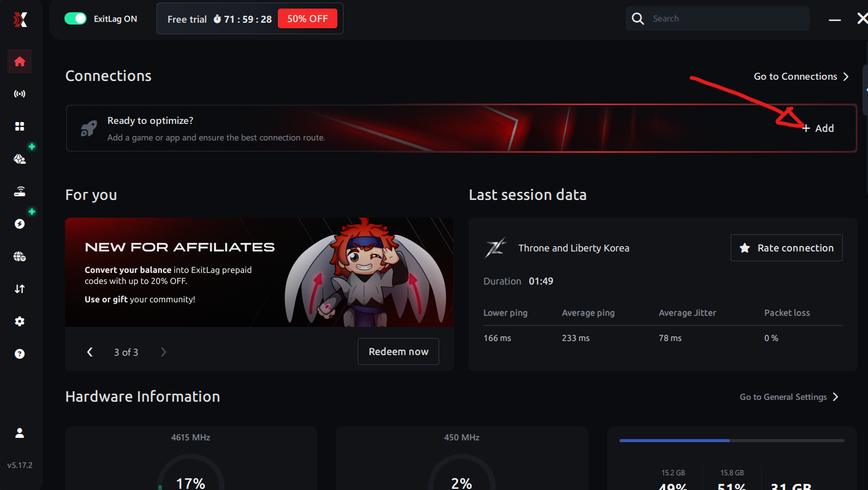Open the user account profile icon
Image resolution: width=868 pixels, height=490 pixels.
click(20, 433)
